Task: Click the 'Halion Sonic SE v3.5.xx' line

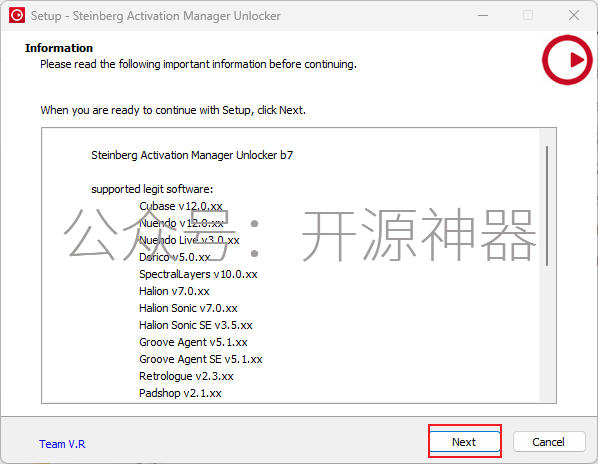Action: (x=196, y=325)
